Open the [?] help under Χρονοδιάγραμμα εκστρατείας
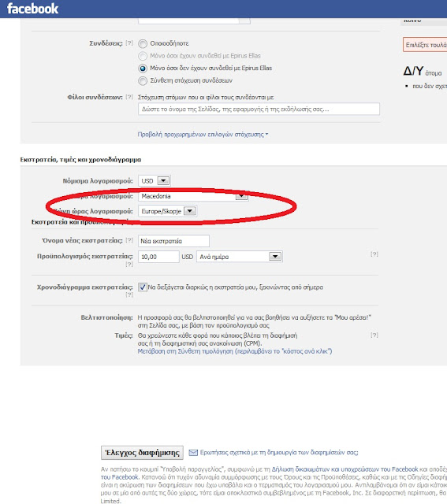 [x=129, y=295]
